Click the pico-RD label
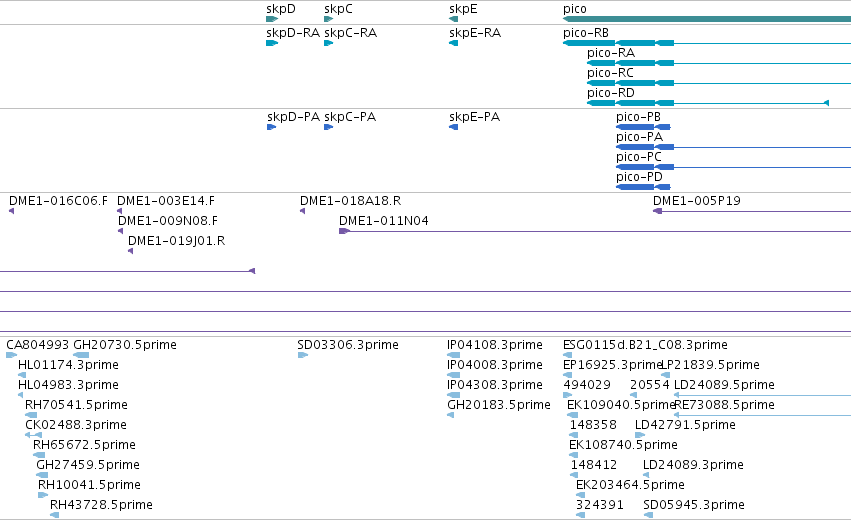The image size is (851, 520). point(611,93)
